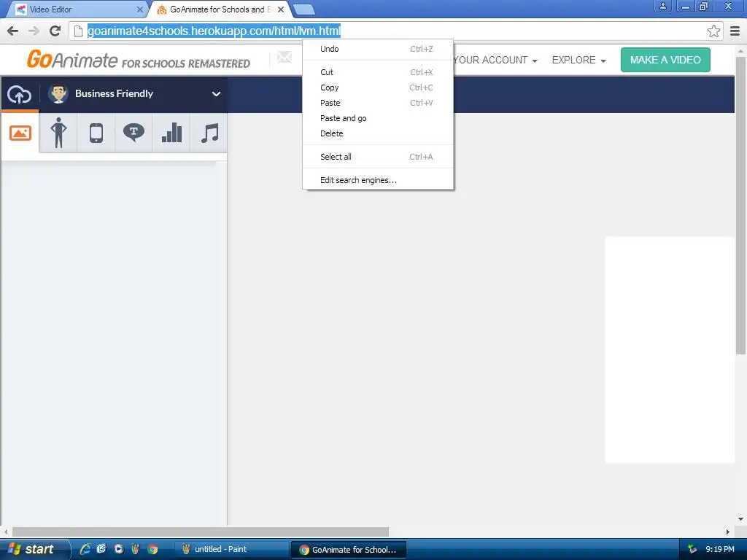Launch Chrome from quick launch bar

tap(152, 549)
